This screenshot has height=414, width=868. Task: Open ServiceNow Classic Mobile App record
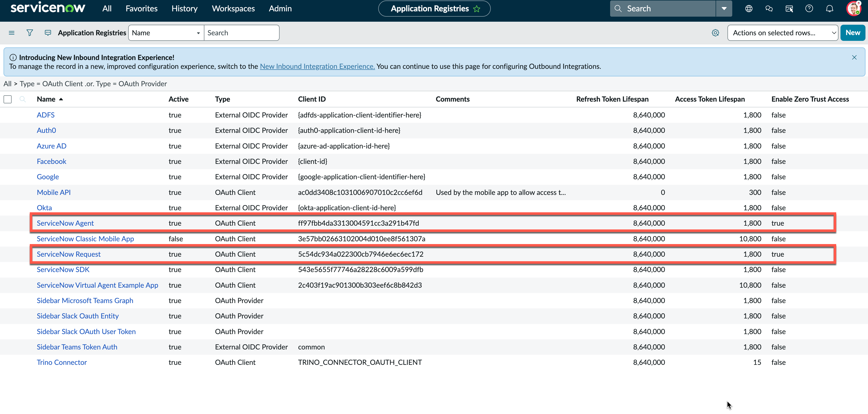coord(85,239)
